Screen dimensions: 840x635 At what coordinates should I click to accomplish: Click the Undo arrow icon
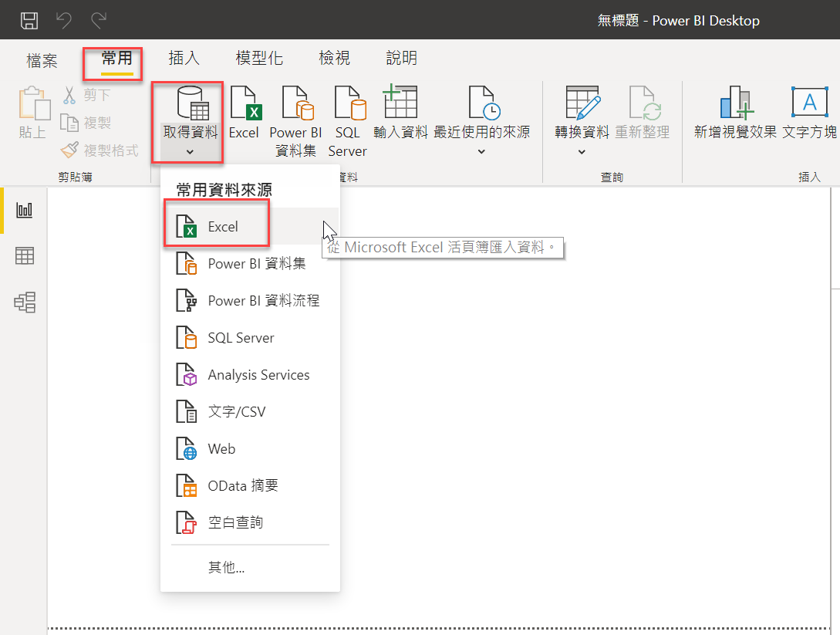pyautogui.click(x=64, y=20)
